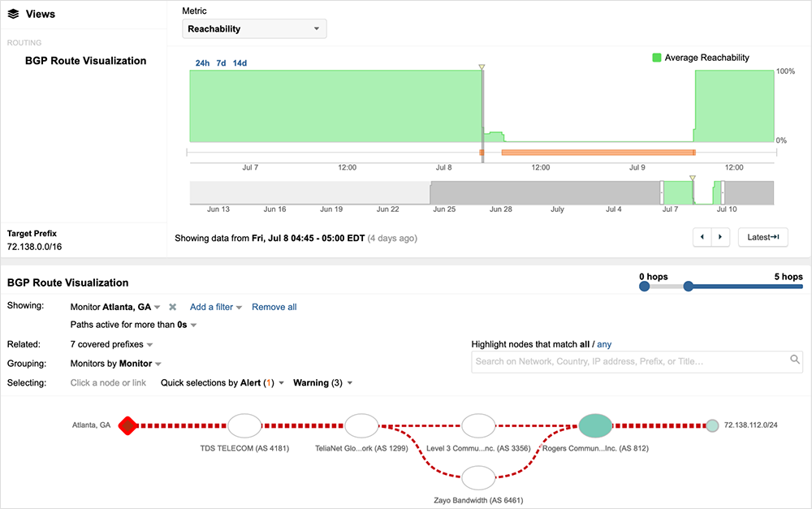The width and height of the screenshot is (812, 509).
Task: Click the Zayo Bandwidth (AS 6461) node
Action: pyautogui.click(x=478, y=477)
